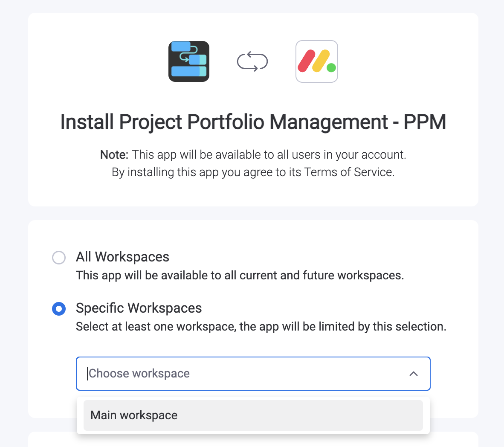Click the Project Portfolio Management app icon
This screenshot has height=447, width=504.
click(x=189, y=61)
